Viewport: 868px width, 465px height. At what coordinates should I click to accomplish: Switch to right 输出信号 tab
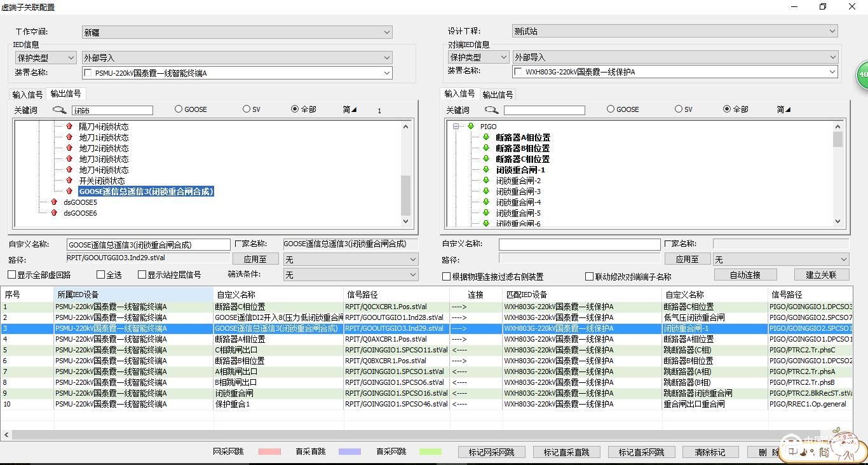pyautogui.click(x=498, y=94)
